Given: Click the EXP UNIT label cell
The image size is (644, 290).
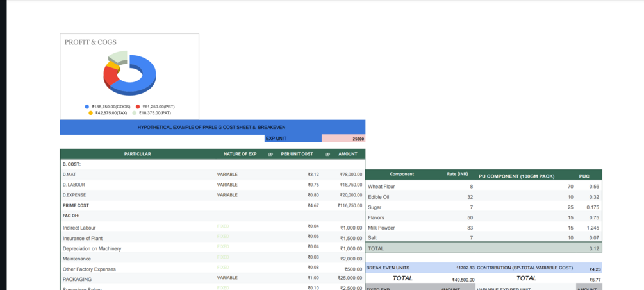Looking at the screenshot, I should (x=293, y=138).
